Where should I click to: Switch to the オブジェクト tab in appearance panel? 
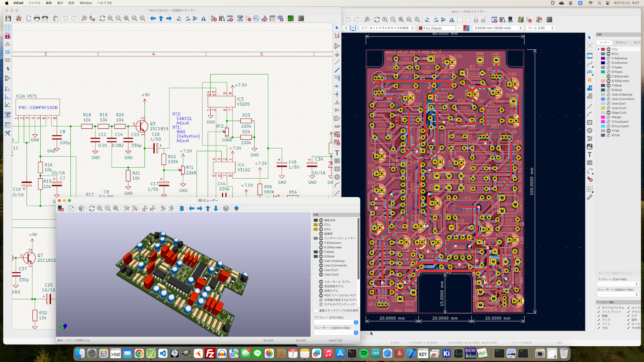pos(622,43)
